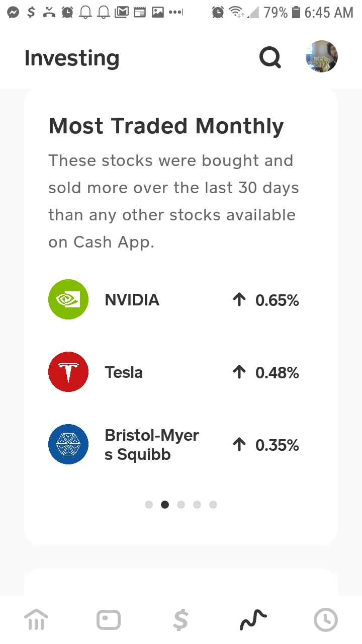Tap NVIDIA's 0.65% change value
This screenshot has width=362, height=644.
coord(277,300)
